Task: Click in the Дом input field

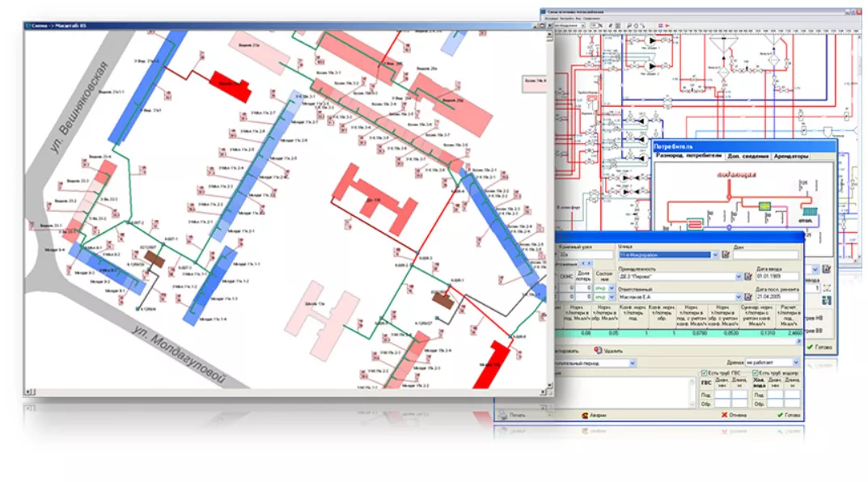Action: click(766, 255)
